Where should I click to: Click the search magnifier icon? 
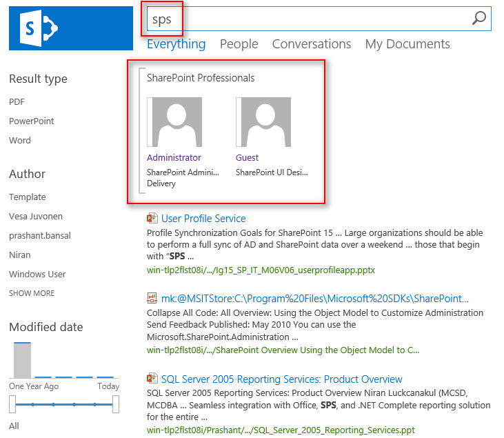tap(479, 18)
